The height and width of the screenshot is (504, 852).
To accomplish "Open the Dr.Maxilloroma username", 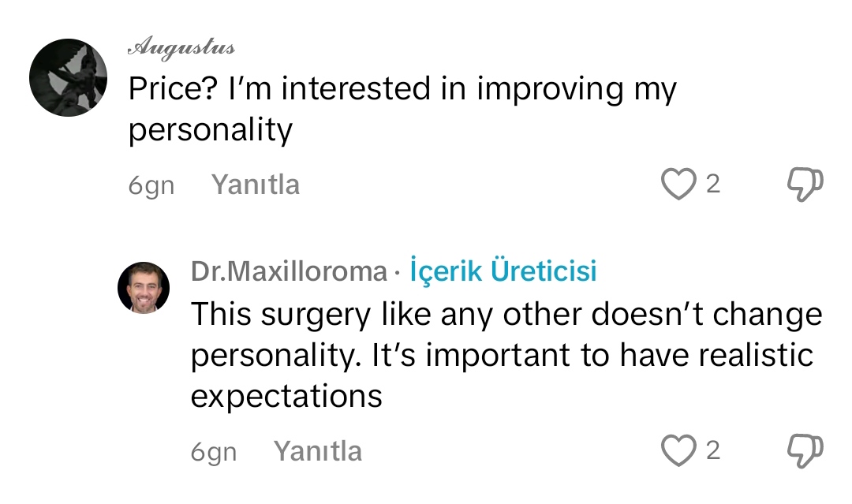I will click(289, 272).
